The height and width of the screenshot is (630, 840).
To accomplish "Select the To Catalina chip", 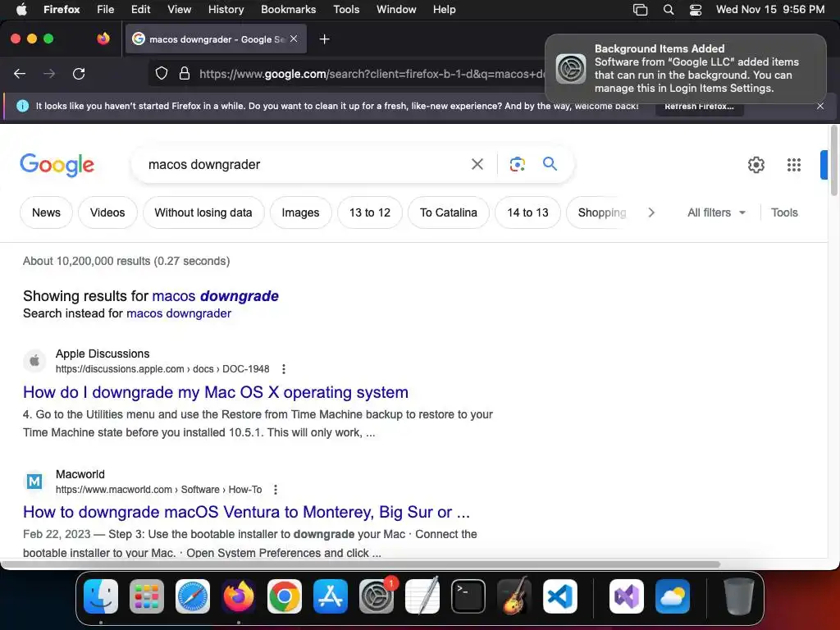I will coord(449,212).
